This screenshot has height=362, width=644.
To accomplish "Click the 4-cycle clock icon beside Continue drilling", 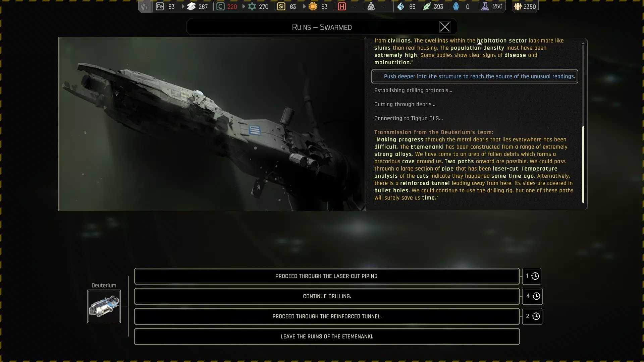I will point(536,296).
